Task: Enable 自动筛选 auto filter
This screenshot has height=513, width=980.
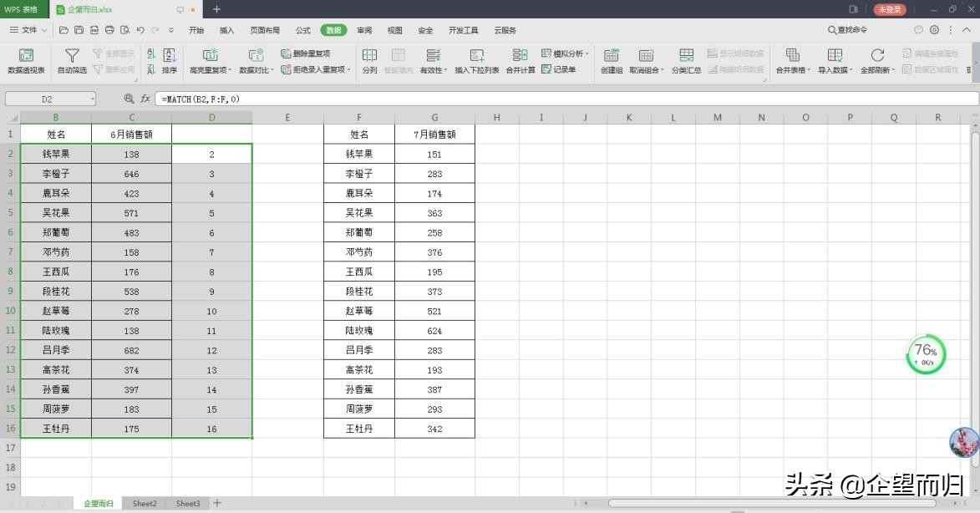Action: pyautogui.click(x=72, y=61)
